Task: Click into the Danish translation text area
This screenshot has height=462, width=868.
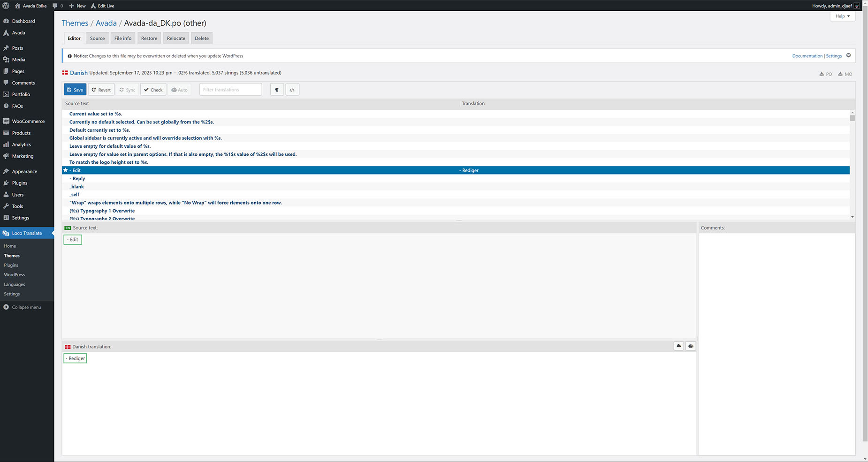Action: 379,403
